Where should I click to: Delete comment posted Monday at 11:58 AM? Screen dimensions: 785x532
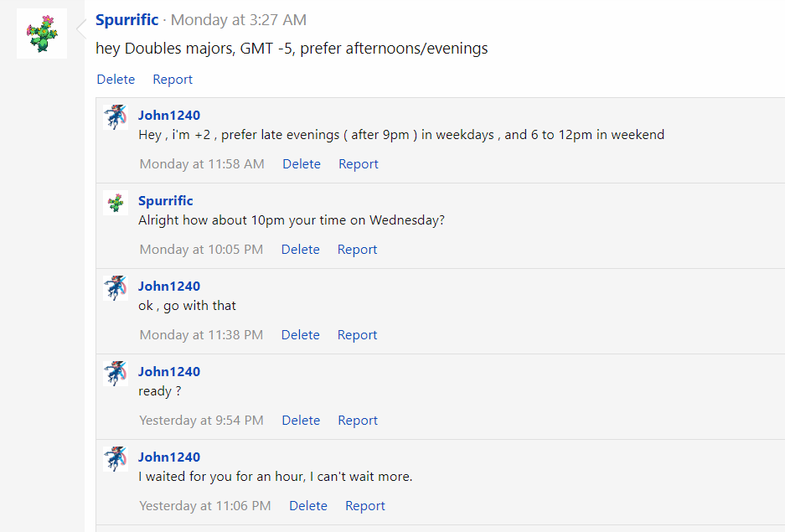point(302,164)
